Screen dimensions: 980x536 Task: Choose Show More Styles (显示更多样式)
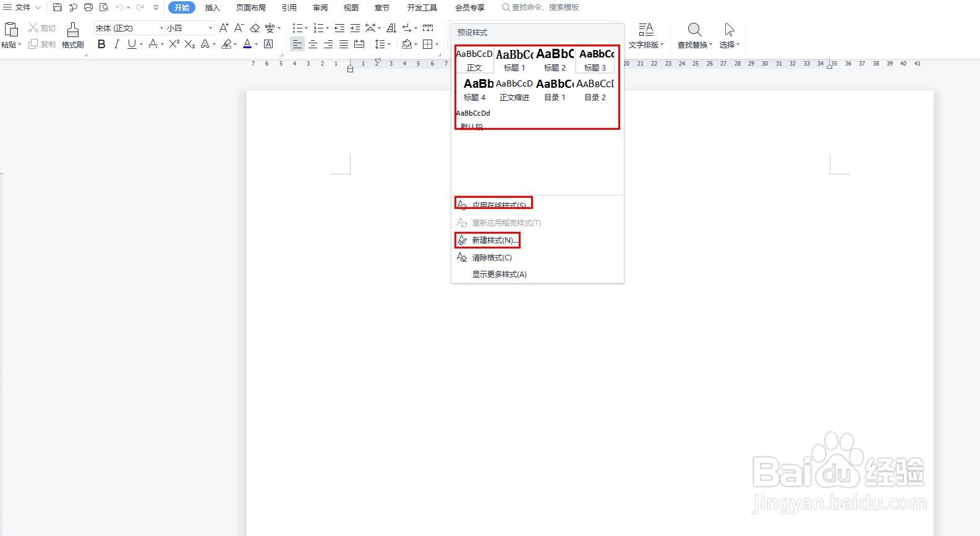(x=500, y=274)
